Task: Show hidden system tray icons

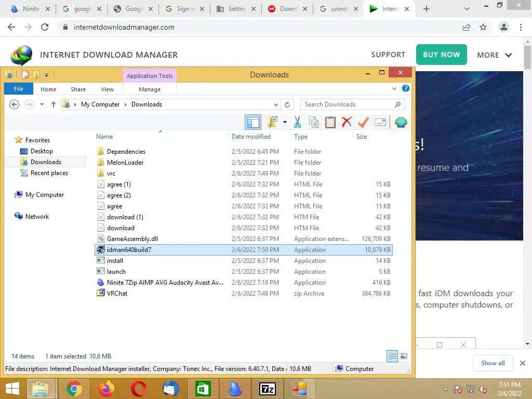Action: pyautogui.click(x=445, y=390)
